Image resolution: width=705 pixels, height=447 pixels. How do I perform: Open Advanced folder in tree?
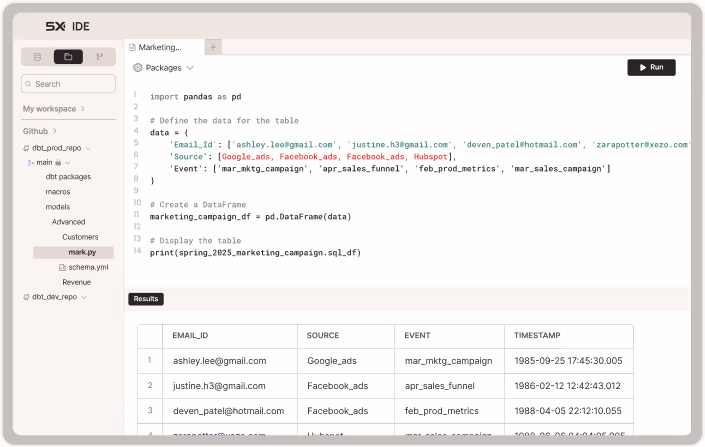[68, 222]
